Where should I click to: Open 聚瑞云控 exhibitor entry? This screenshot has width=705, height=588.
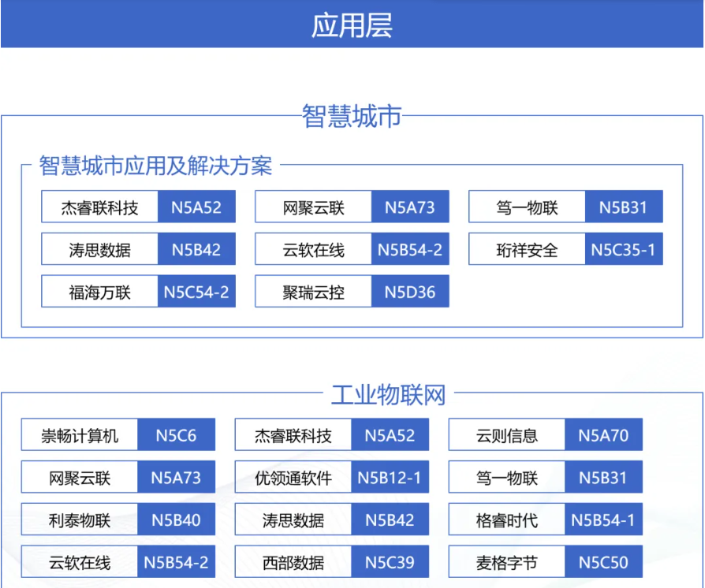[313, 292]
